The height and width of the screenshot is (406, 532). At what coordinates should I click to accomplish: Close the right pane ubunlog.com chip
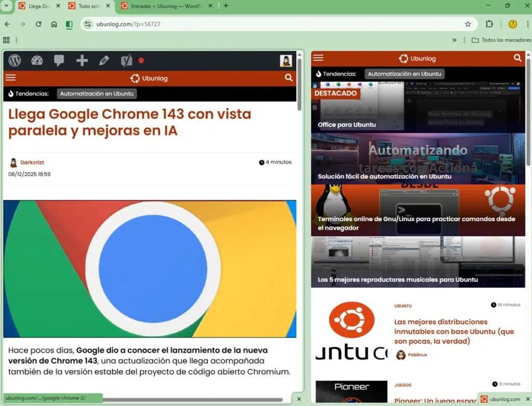point(528,399)
